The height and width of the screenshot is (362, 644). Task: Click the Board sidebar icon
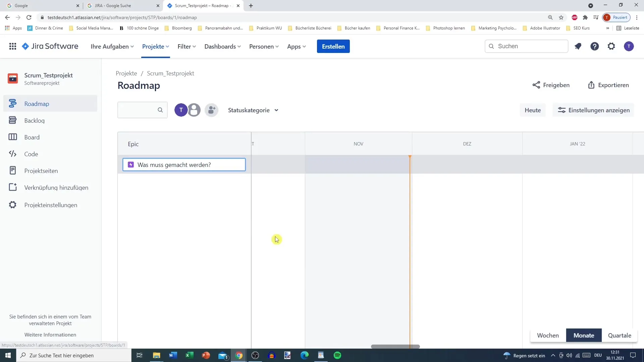(x=12, y=137)
